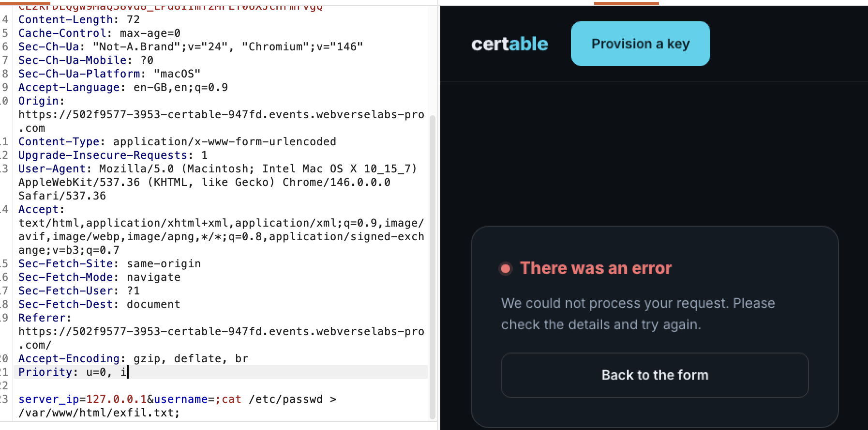Click Back to the form button
Screen dimensions: 868x430
point(655,375)
